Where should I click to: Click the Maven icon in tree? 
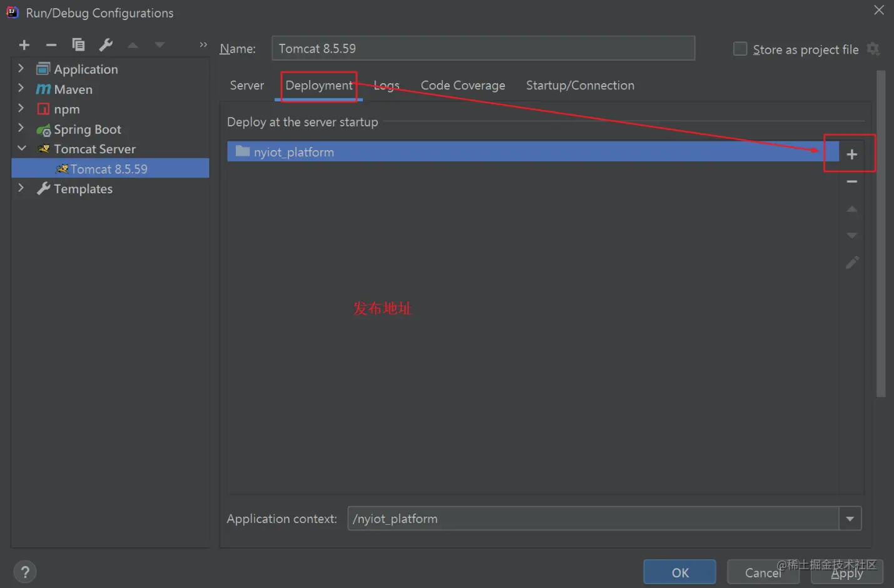[43, 89]
